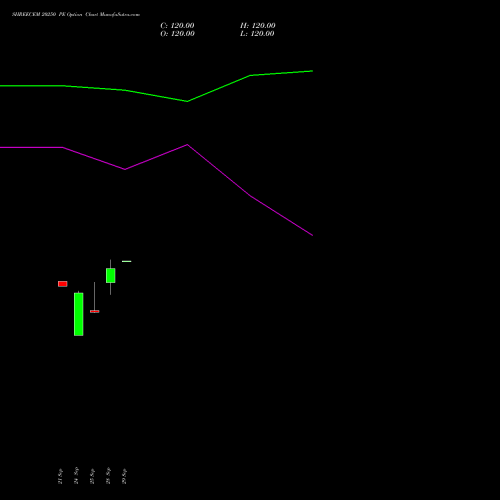
Task: Select the 21 Sep date label
Action: click(60, 476)
